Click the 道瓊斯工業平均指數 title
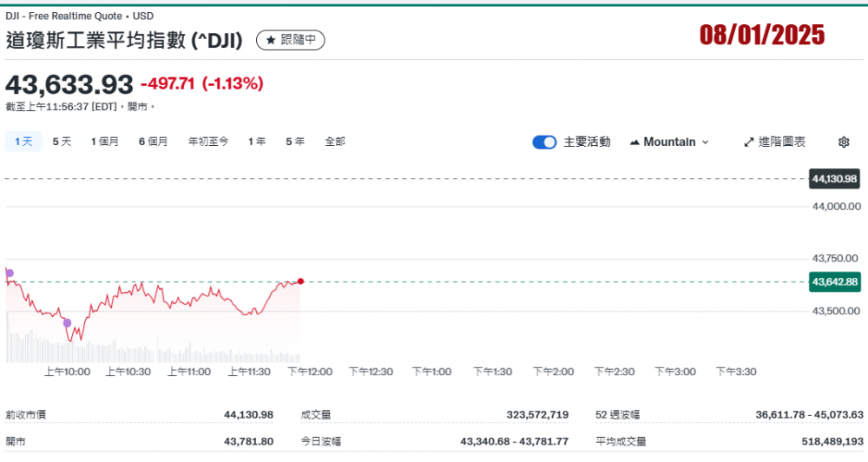The height and width of the screenshot is (462, 868). [125, 40]
